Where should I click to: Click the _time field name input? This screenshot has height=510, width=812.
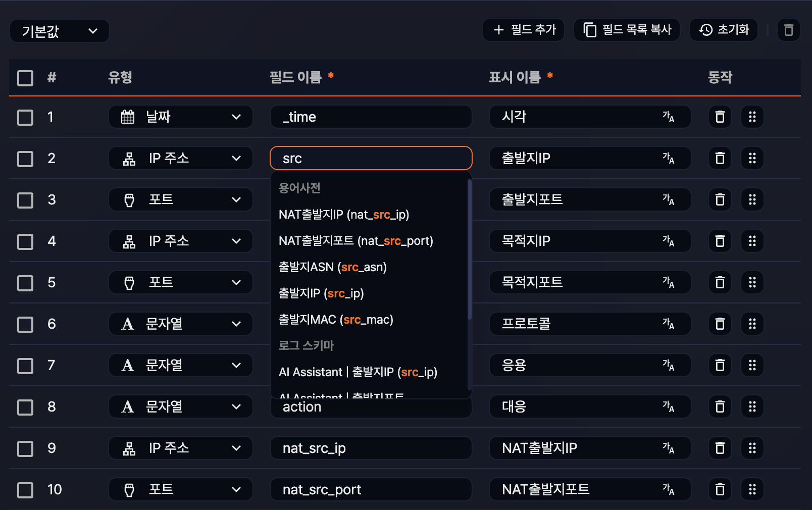371,117
